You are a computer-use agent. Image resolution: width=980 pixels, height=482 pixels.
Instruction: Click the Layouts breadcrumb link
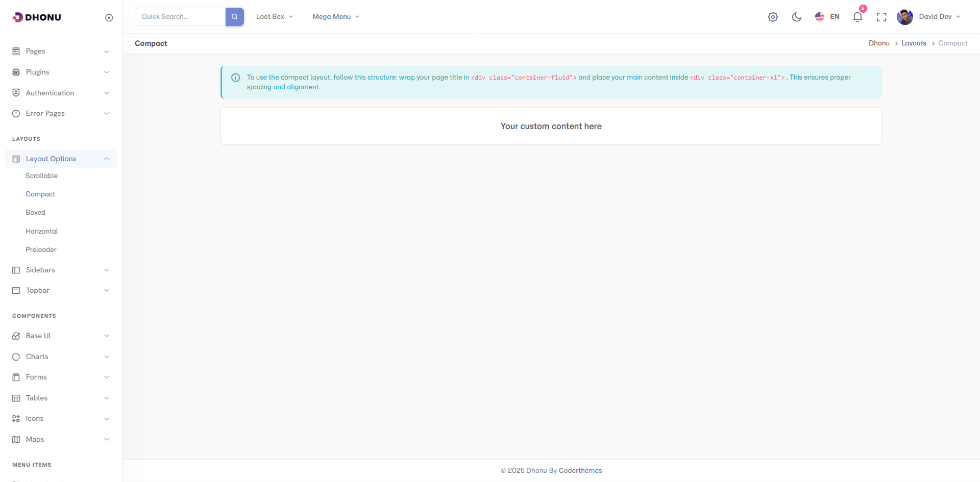pos(914,43)
